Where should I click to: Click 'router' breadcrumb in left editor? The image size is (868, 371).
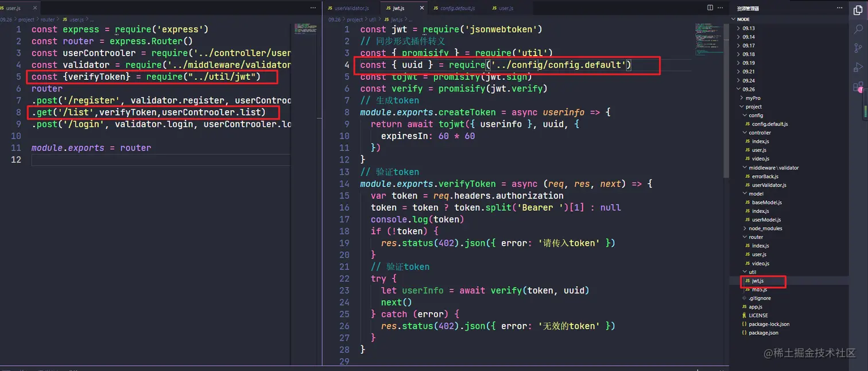point(48,20)
